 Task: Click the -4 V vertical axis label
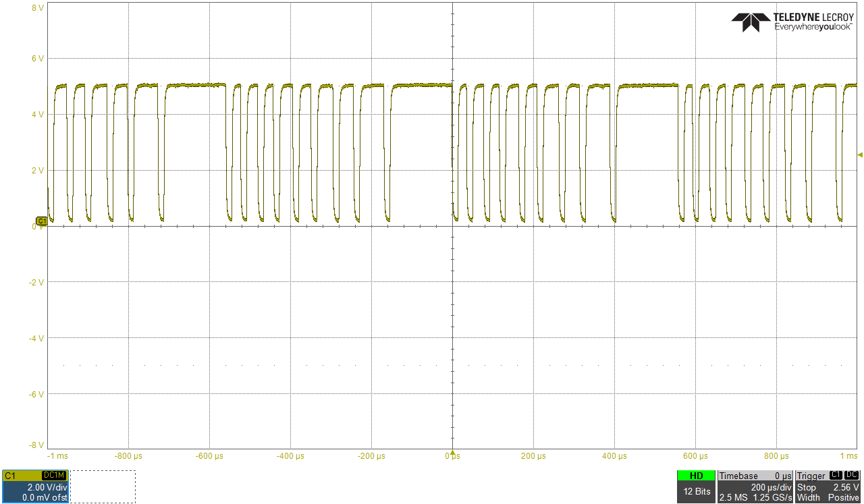[36, 338]
